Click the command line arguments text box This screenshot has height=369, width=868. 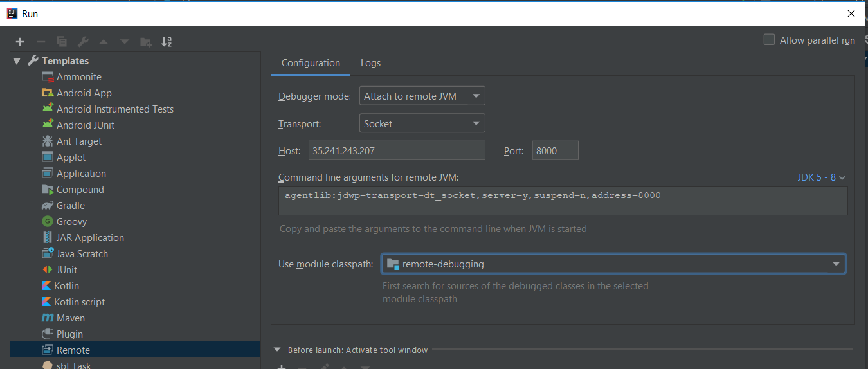click(563, 201)
